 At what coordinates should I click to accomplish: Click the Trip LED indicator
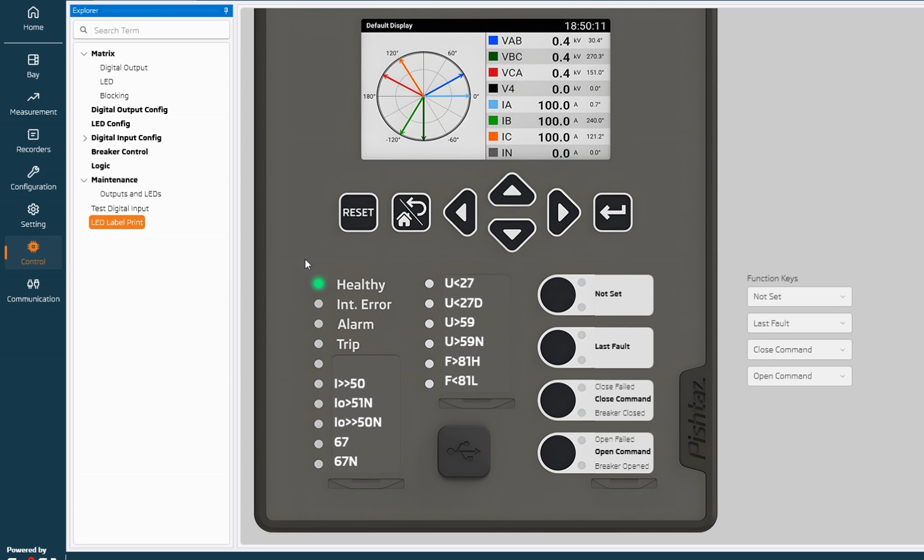coord(319,344)
